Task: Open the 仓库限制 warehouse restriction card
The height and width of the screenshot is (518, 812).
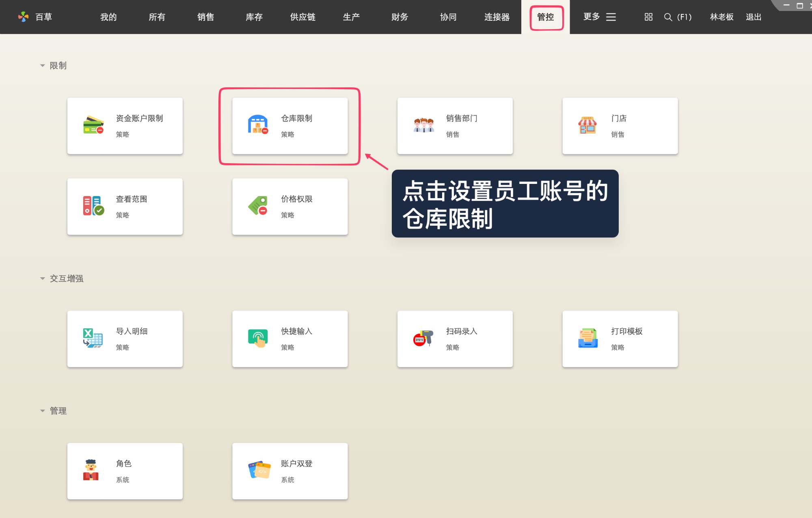Action: (289, 126)
